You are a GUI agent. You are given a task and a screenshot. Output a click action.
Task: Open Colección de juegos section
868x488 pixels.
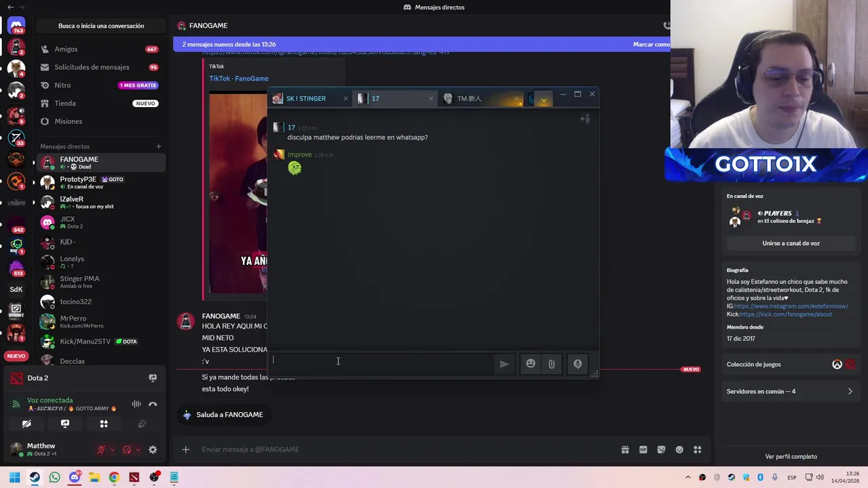[791, 365]
